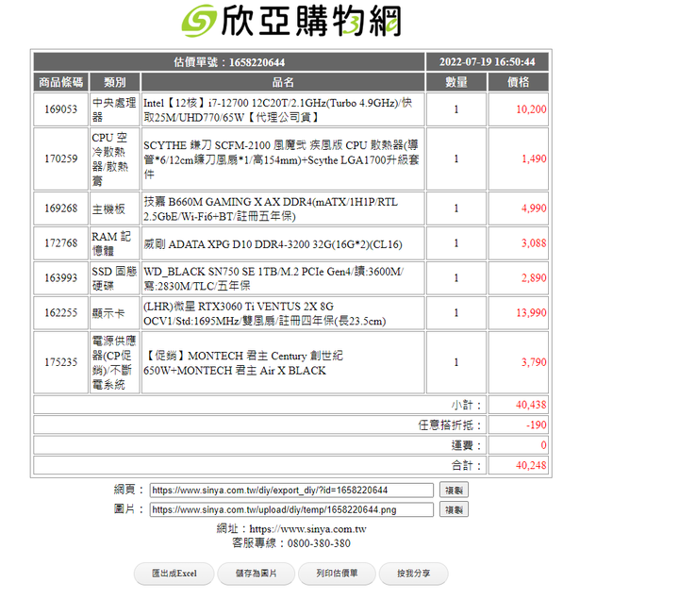The image size is (679, 616).
Task: Click the 數量 column header
Action: coord(456,82)
